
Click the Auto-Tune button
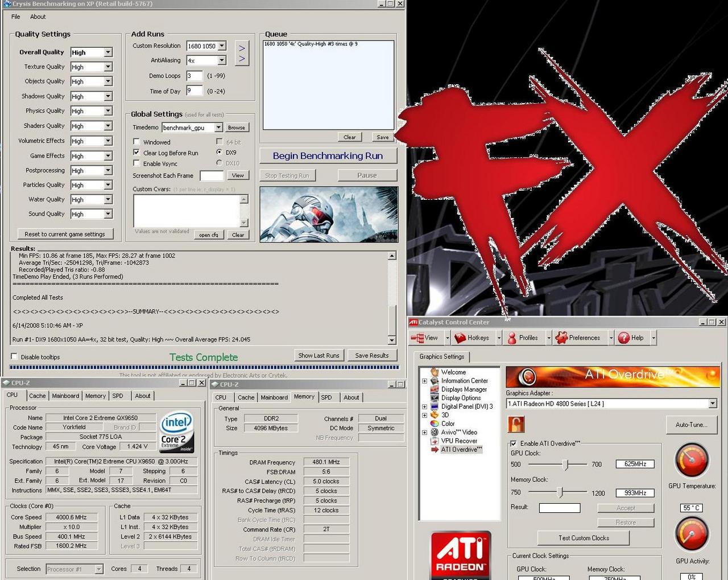point(692,425)
